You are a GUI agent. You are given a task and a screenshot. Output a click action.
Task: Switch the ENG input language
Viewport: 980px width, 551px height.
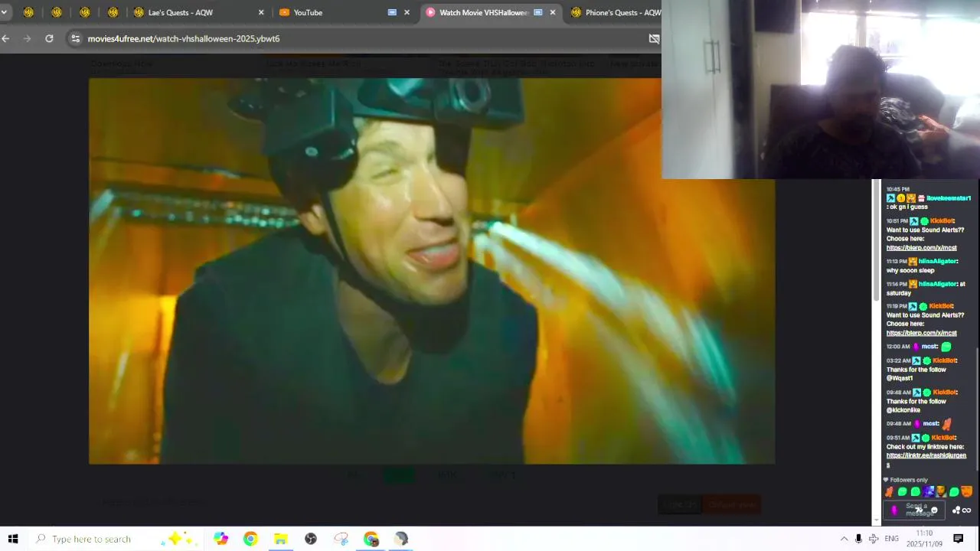pyautogui.click(x=891, y=539)
